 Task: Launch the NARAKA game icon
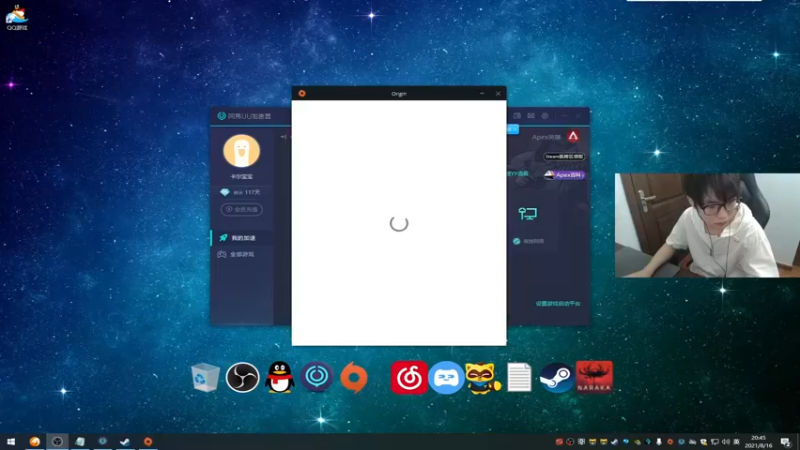tap(594, 377)
